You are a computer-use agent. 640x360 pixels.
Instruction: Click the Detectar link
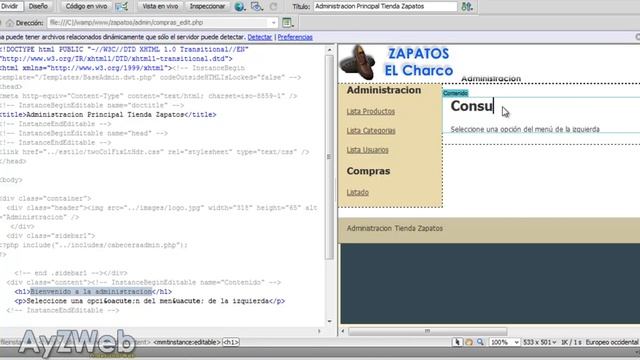[260, 37]
